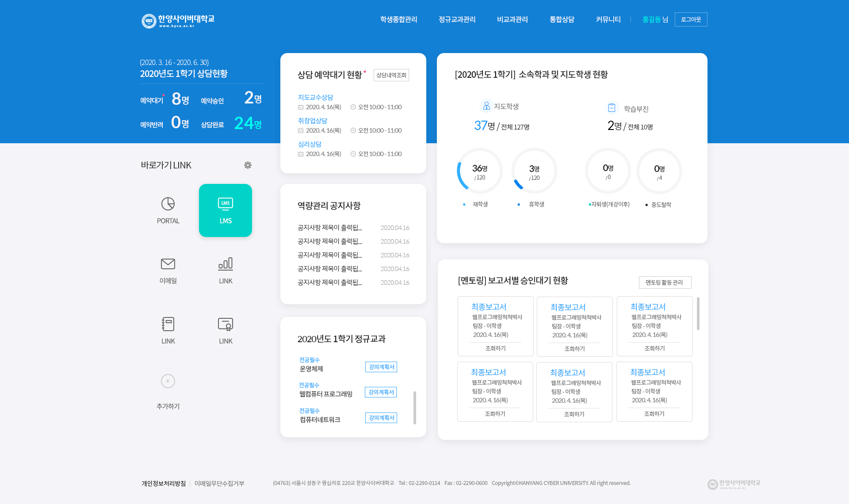Image resolution: width=849 pixels, height=504 pixels.
Task: Click the bar chart LINK icon
Action: point(226,264)
